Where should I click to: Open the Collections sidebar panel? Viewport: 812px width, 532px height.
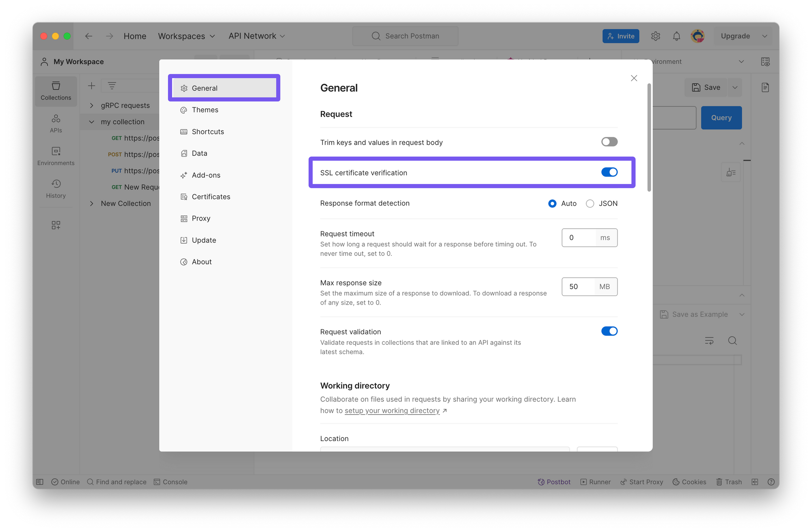[x=56, y=91]
